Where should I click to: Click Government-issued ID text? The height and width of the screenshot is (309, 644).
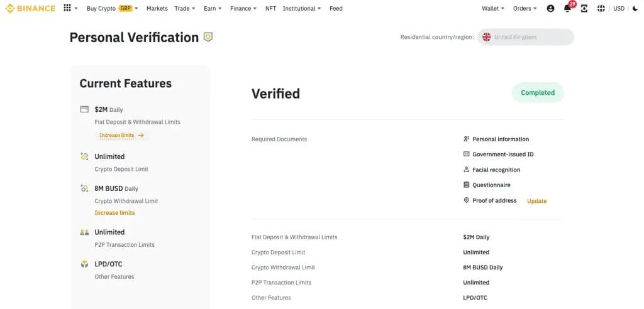tap(503, 154)
